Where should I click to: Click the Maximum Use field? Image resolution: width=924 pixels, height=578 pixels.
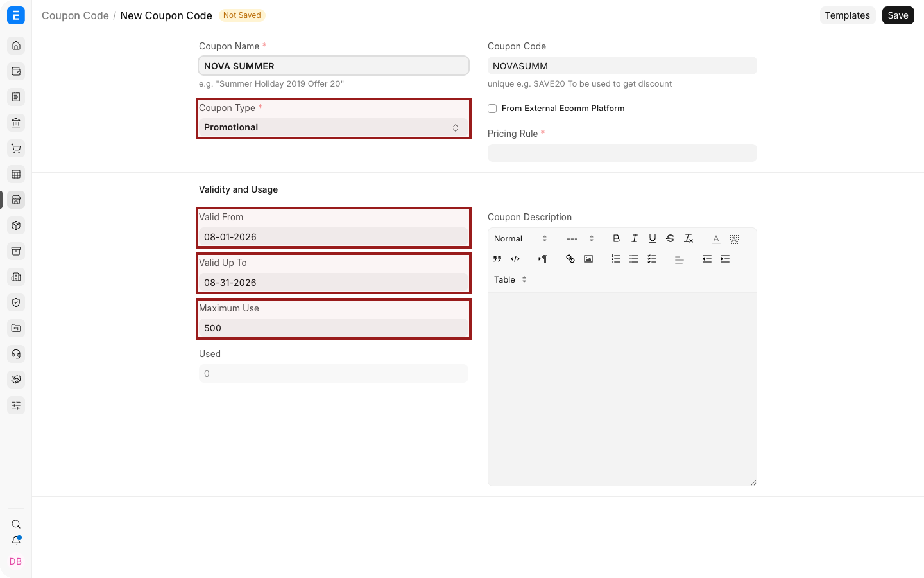coord(334,328)
